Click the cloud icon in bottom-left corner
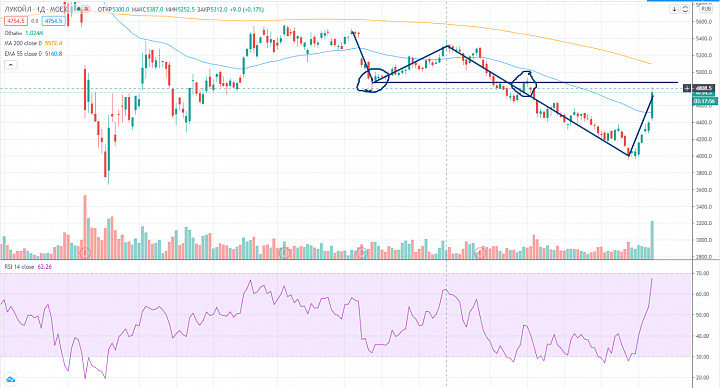This screenshot has height=388, width=720. (10, 379)
